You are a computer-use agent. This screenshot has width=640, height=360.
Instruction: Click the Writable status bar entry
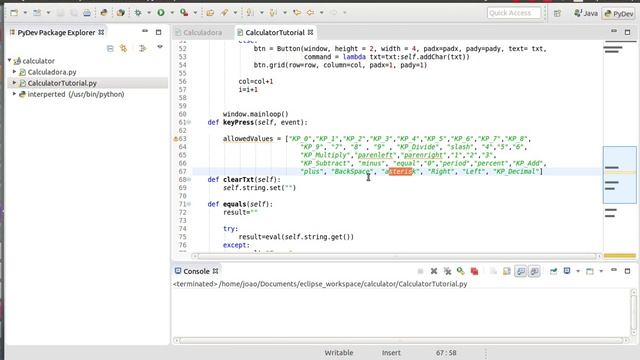tap(339, 353)
